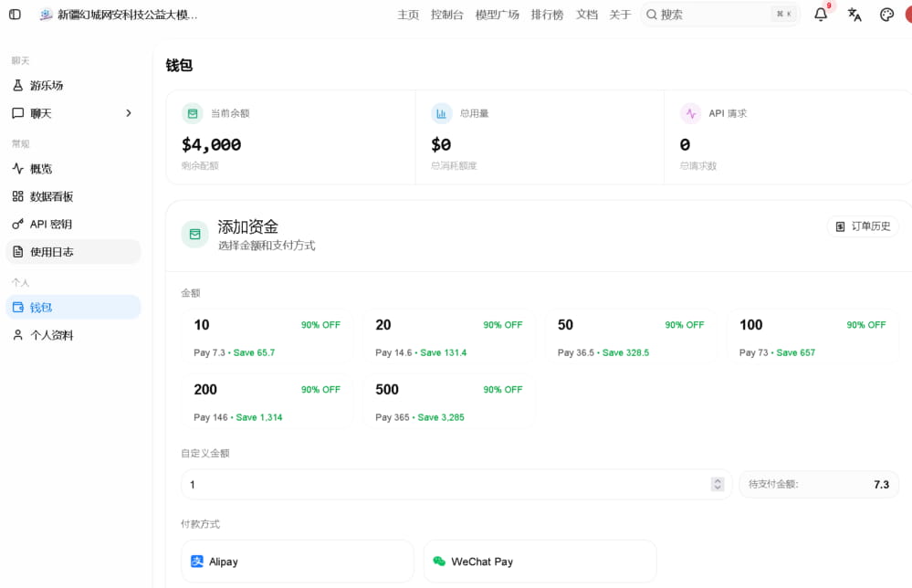The height and width of the screenshot is (588, 912).
Task: Expand the 聊天 sidebar chevron
Action: click(x=129, y=113)
